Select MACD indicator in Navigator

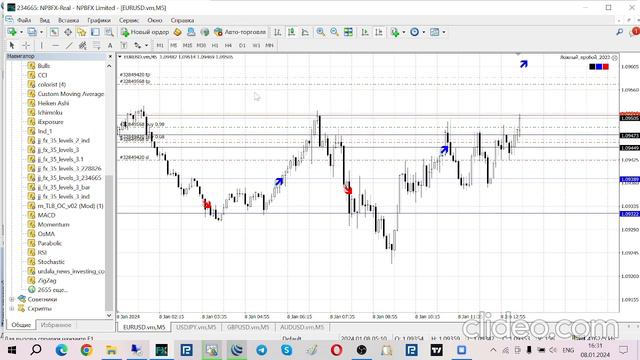[46, 215]
